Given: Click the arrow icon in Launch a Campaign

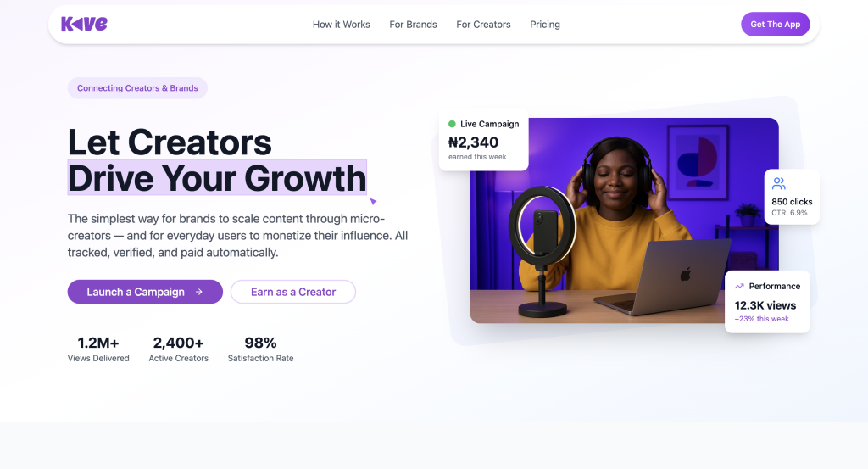Looking at the screenshot, I should [198, 292].
